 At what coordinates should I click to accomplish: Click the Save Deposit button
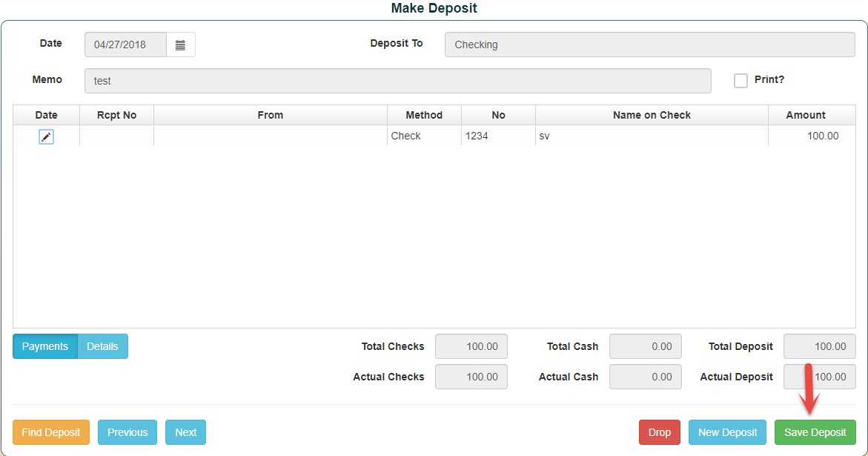[815, 432]
